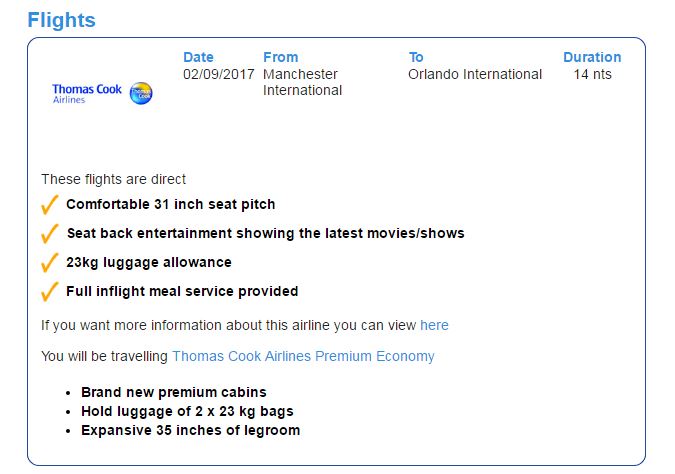Click the departure date 02/09/2017

click(216, 74)
